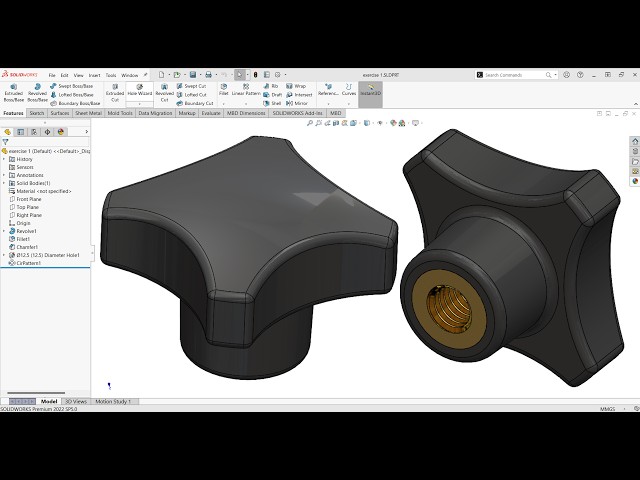Apply the Fillet tool
The height and width of the screenshot is (480, 640).
[224, 90]
